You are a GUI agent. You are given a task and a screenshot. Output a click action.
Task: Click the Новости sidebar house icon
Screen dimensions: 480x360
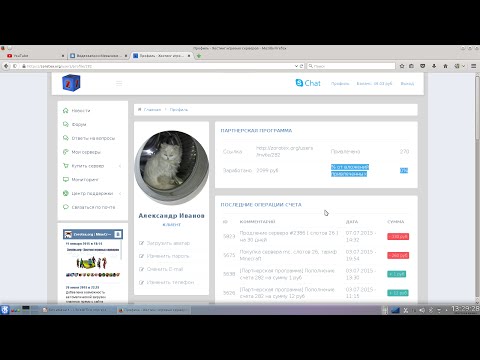click(x=66, y=110)
